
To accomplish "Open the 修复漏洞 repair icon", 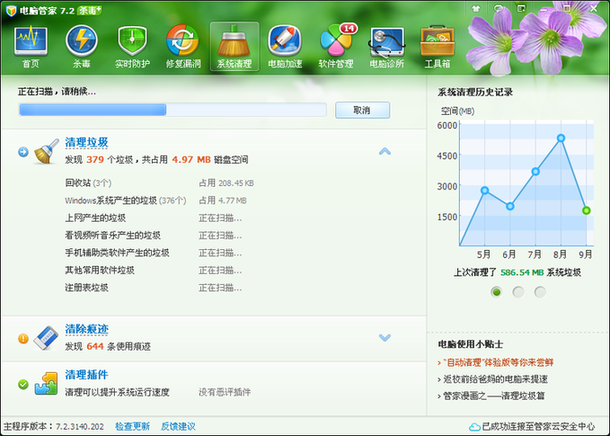I will (x=183, y=45).
